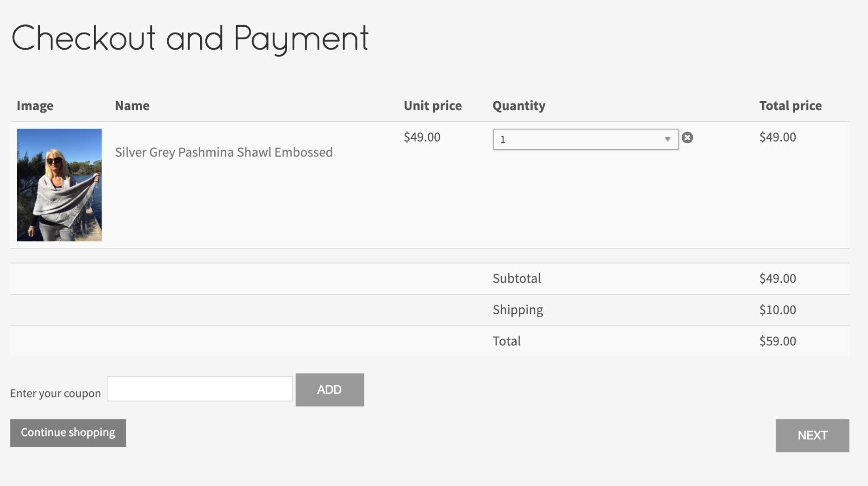Click the $59.00 total amount

(777, 341)
